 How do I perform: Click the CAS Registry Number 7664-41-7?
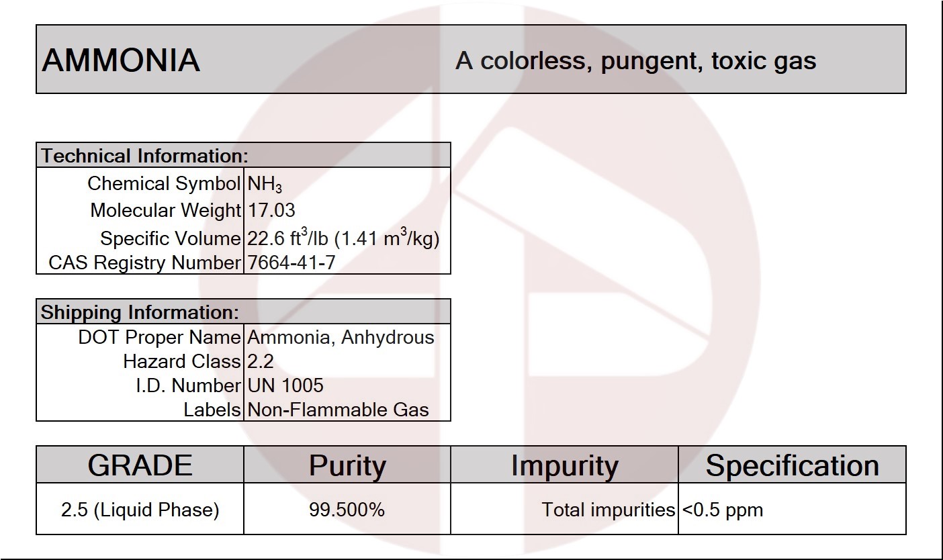[x=291, y=263]
